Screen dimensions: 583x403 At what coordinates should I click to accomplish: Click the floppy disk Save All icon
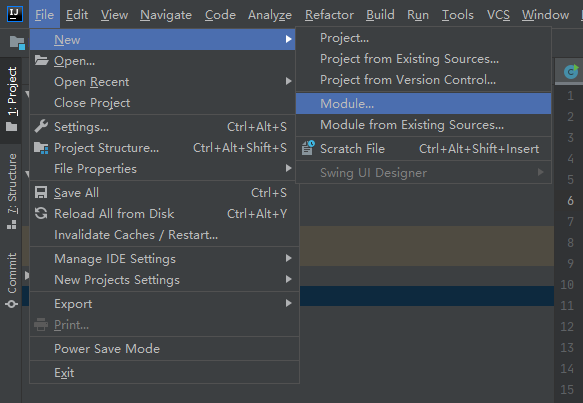click(x=41, y=193)
